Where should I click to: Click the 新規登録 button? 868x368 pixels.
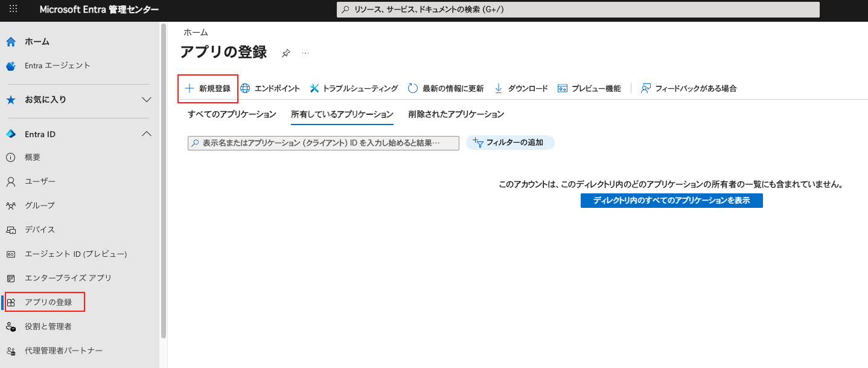click(x=208, y=88)
